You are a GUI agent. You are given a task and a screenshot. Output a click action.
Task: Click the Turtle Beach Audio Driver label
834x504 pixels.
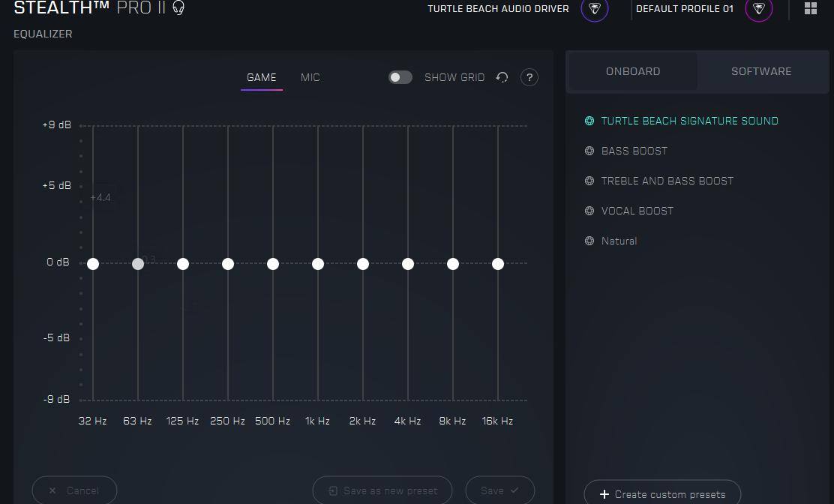pyautogui.click(x=499, y=9)
